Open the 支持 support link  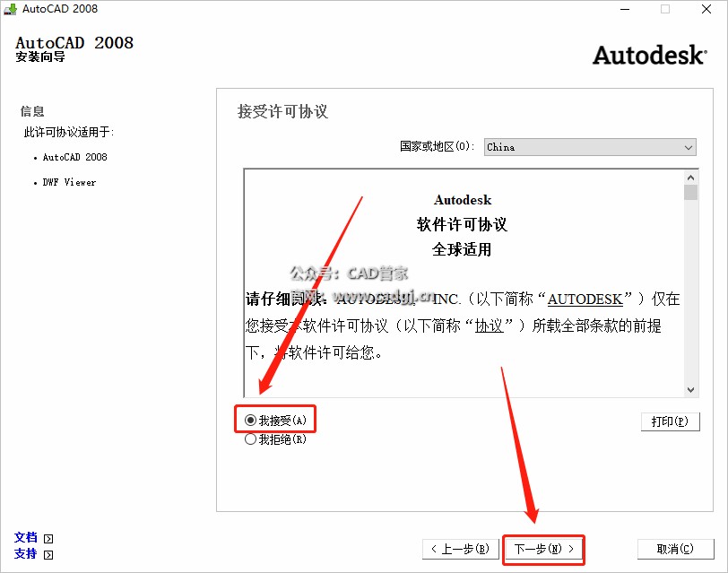click(25, 553)
